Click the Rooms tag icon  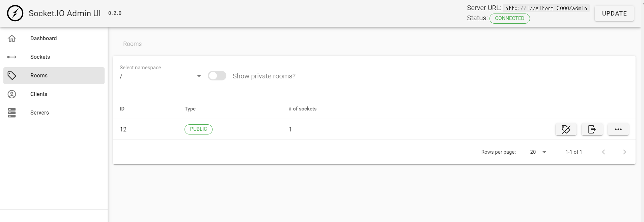[12, 76]
